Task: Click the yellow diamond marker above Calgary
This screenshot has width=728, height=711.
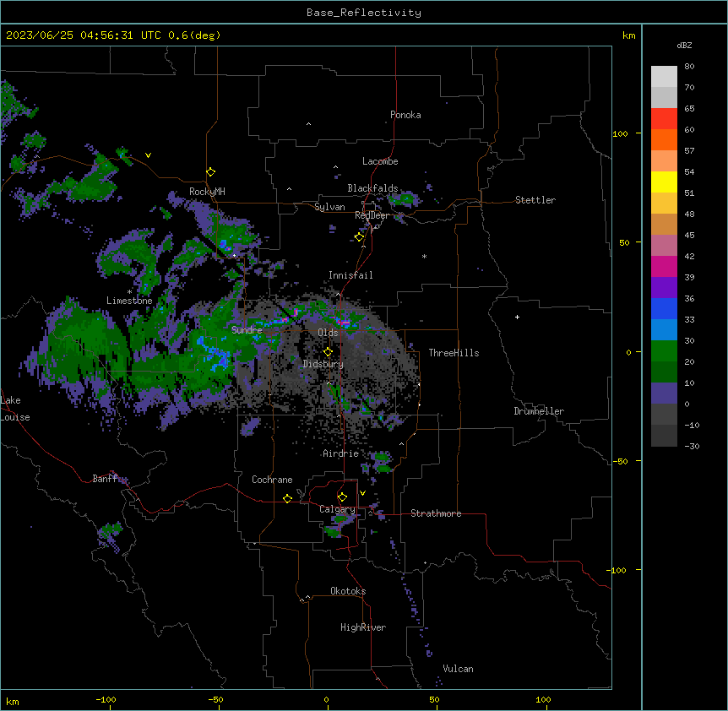Action: coord(342,497)
